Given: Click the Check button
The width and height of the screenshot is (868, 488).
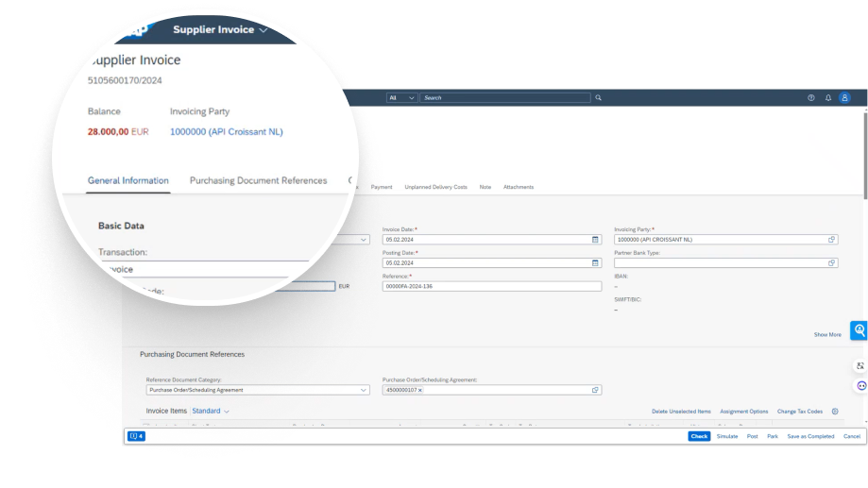Looking at the screenshot, I should click(699, 436).
